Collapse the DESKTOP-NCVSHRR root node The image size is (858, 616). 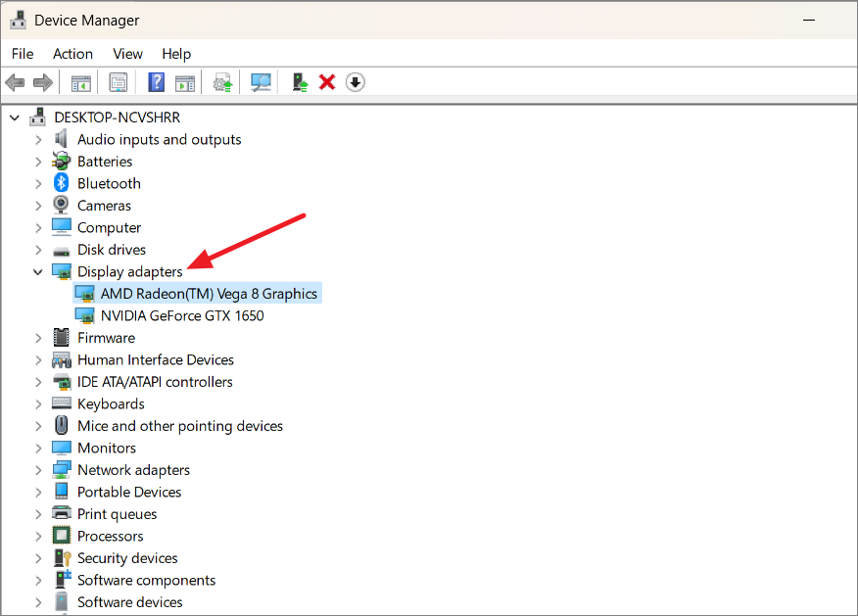pyautogui.click(x=15, y=118)
